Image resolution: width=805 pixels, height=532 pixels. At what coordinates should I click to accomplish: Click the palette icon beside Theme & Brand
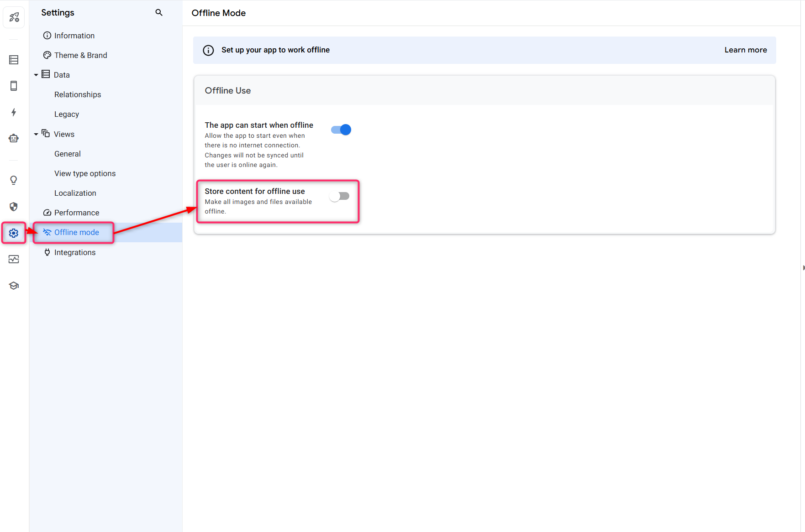pyautogui.click(x=47, y=55)
